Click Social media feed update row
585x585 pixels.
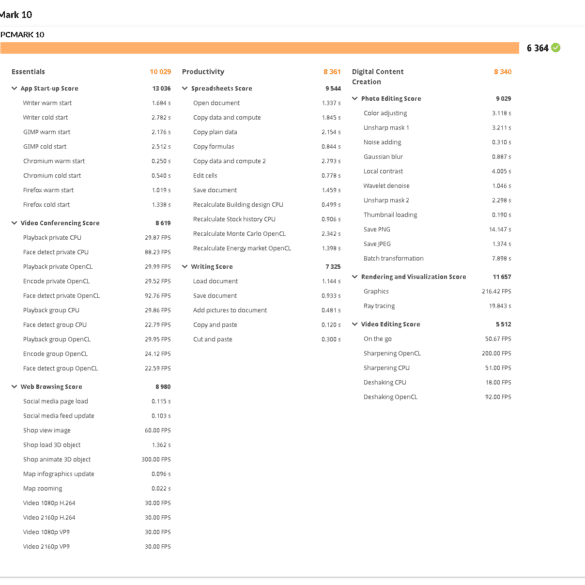click(97, 416)
